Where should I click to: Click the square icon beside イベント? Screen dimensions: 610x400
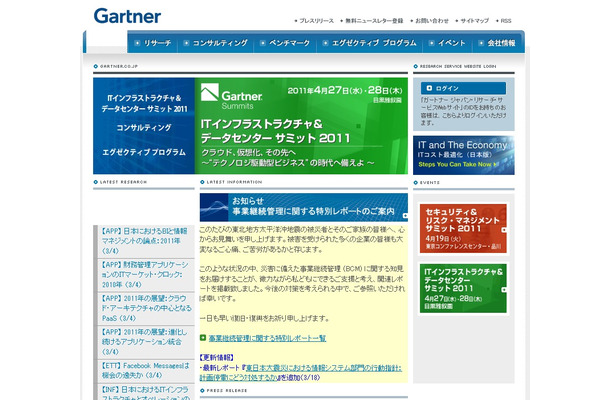(431, 43)
